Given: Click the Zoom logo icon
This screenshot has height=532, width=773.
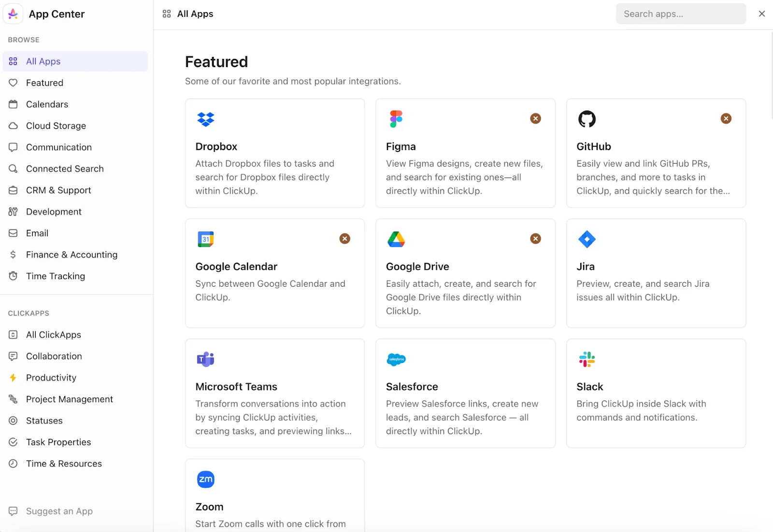Looking at the screenshot, I should (206, 479).
